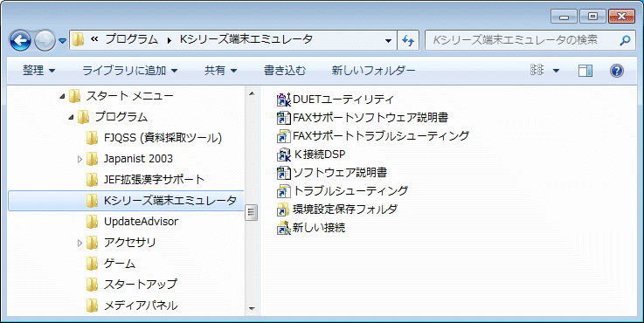The image size is (644, 323).
Task: Click the Forward navigation arrow button
Action: (x=45, y=41)
